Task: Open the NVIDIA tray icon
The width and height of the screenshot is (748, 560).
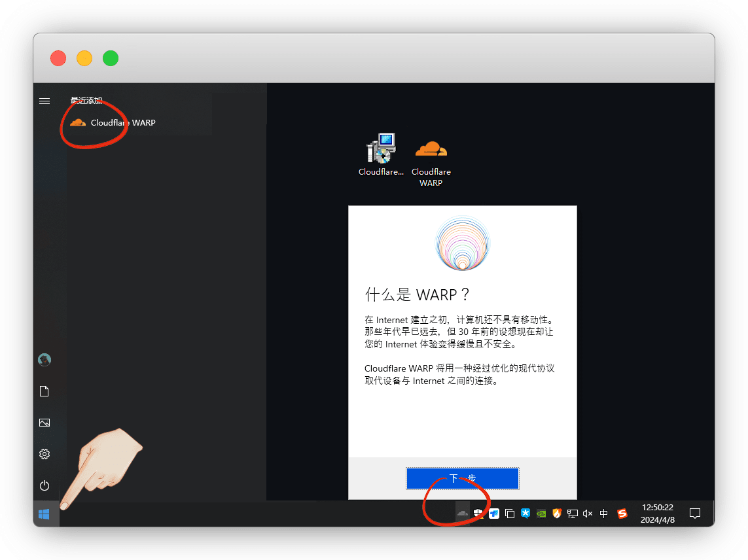Action: click(541, 514)
